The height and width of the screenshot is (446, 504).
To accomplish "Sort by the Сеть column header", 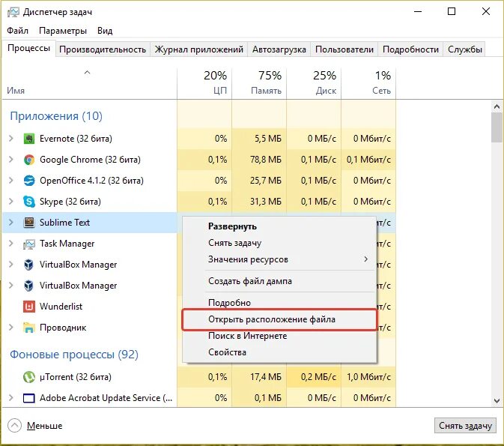I will [x=368, y=82].
